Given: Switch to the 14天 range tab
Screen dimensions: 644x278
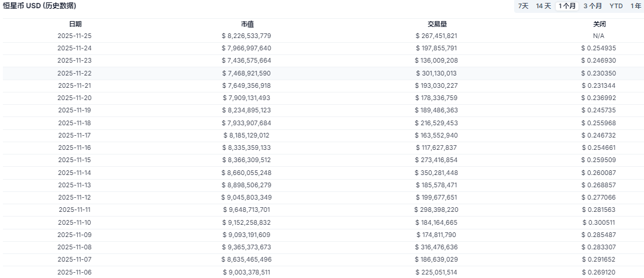Looking at the screenshot, I should pyautogui.click(x=543, y=6).
